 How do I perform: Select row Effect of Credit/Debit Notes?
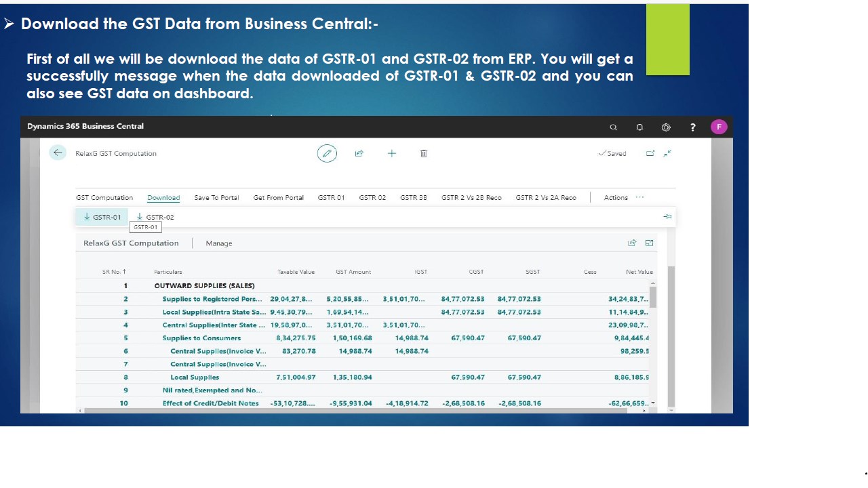363,403
